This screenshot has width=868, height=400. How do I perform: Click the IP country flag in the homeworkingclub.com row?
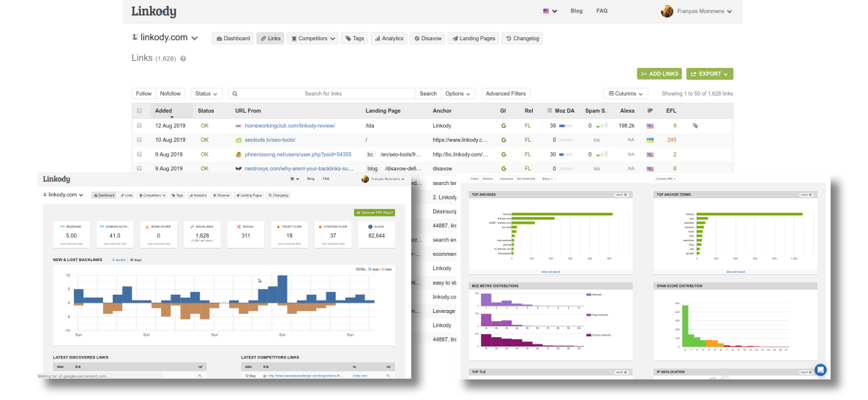(650, 126)
